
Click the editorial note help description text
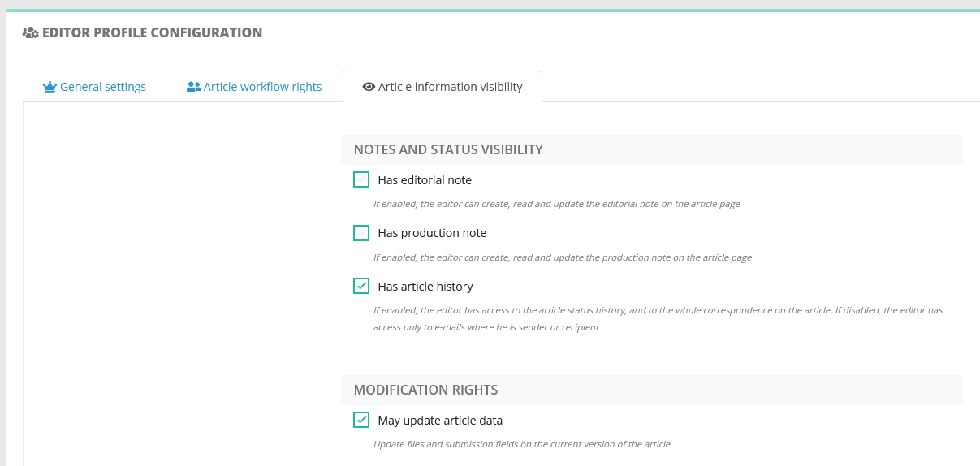coord(556,204)
